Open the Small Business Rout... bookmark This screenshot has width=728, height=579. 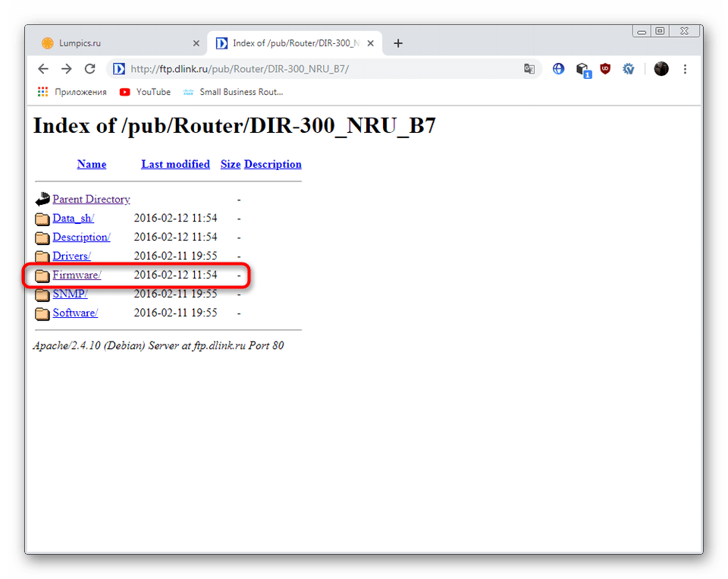233,92
